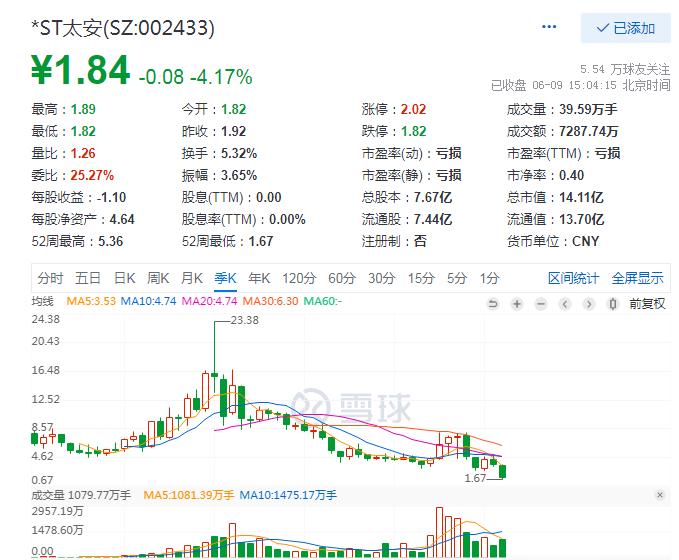Click the 成交量 value 39.59万手
Screen dimensions: 679x560
point(588,109)
